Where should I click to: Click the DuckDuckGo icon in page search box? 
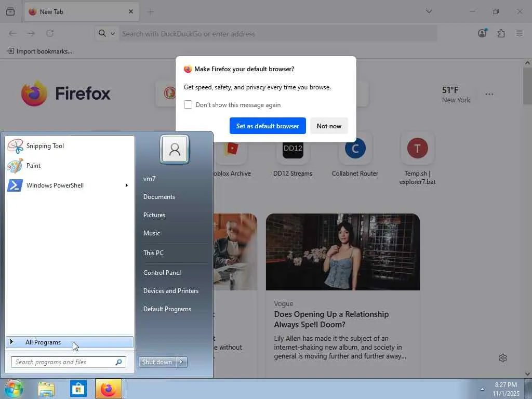click(x=169, y=93)
